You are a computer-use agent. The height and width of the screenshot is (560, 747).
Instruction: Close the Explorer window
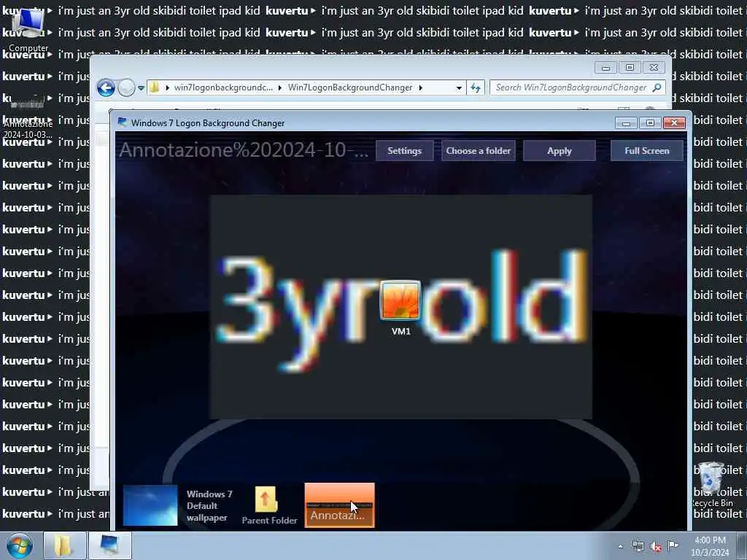(654, 68)
